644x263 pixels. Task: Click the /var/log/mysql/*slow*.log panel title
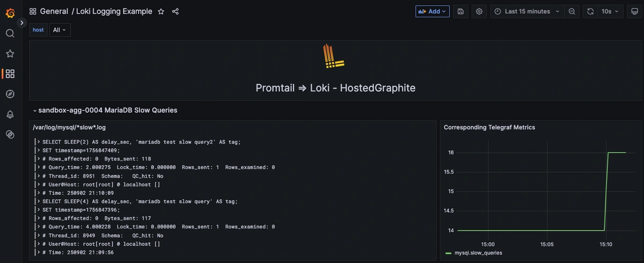pos(70,127)
